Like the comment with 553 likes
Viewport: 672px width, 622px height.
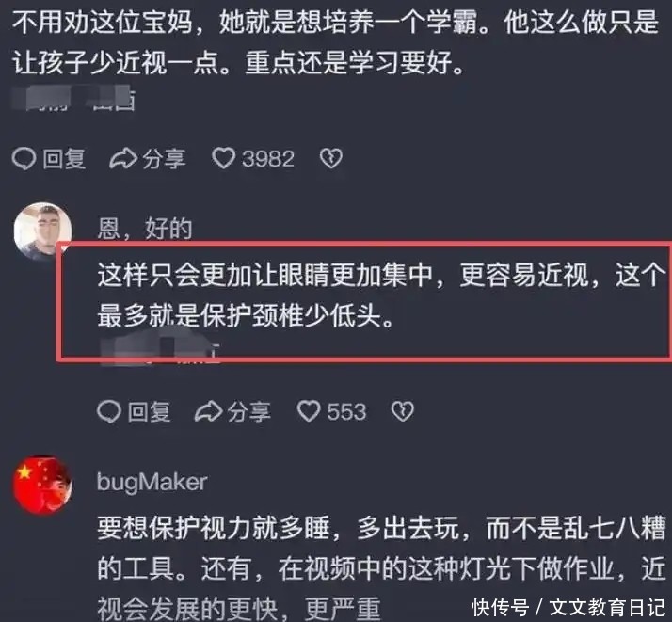309,411
